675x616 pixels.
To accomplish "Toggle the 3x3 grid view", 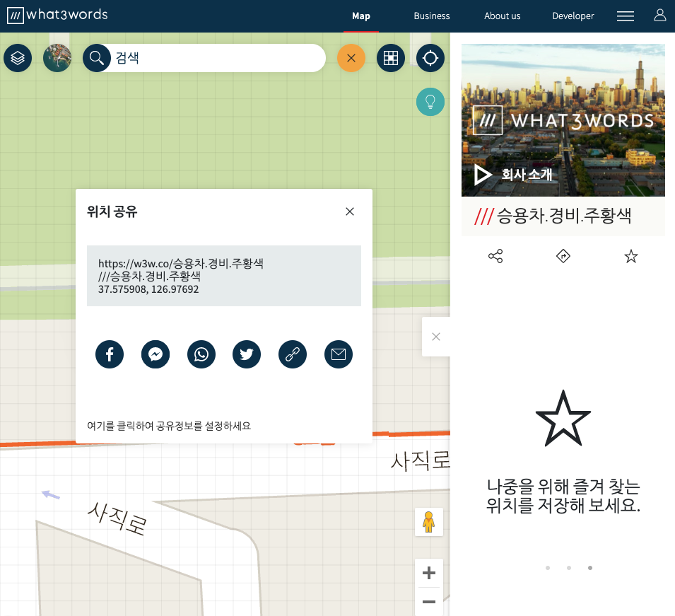I will pyautogui.click(x=391, y=58).
